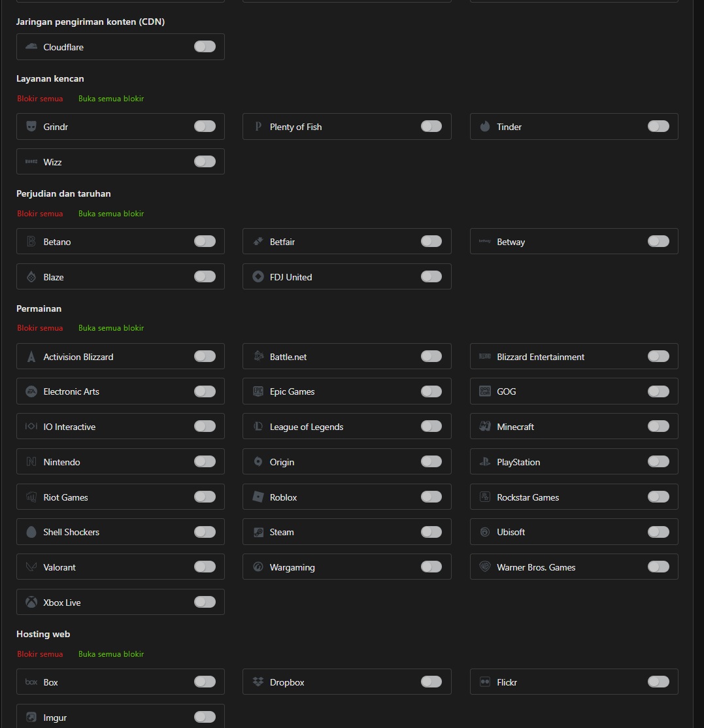Toggle the FDJ United switch
The width and height of the screenshot is (704, 728).
pos(431,276)
